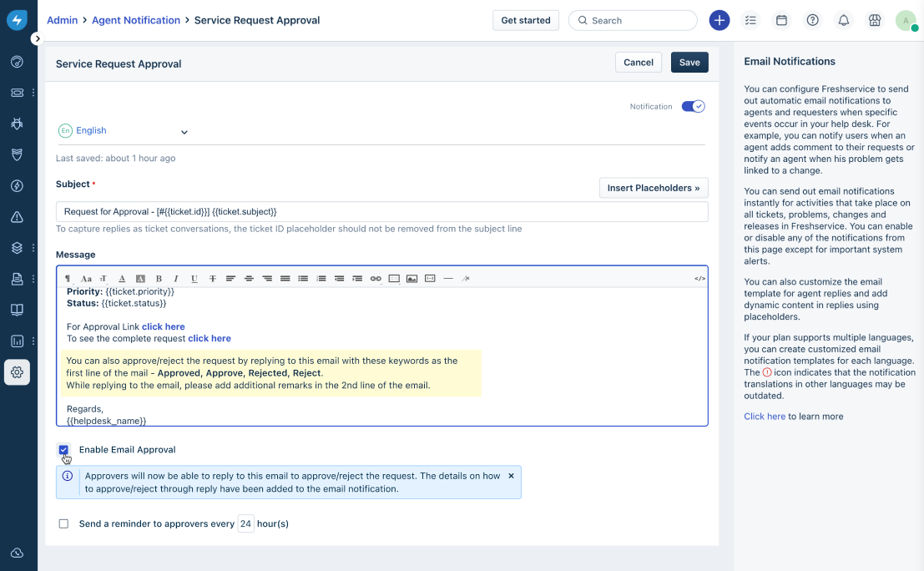
Task: Insert a hyperlink in message
Action: (376, 279)
